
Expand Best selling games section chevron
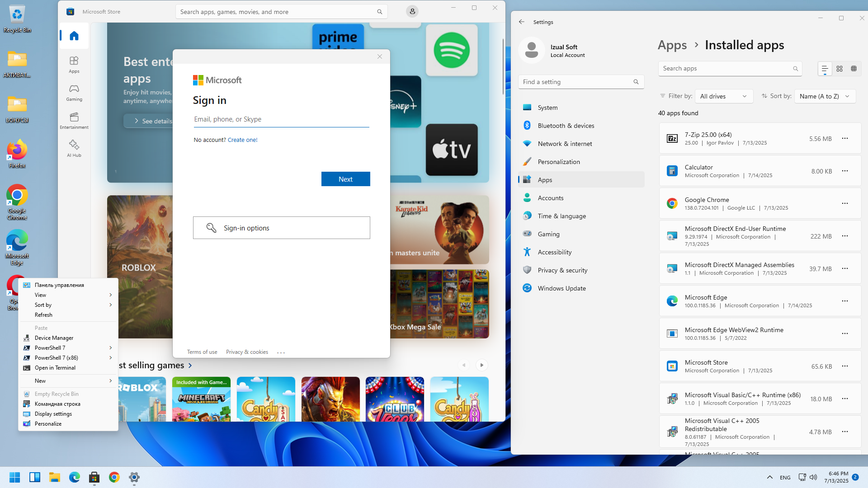point(190,365)
